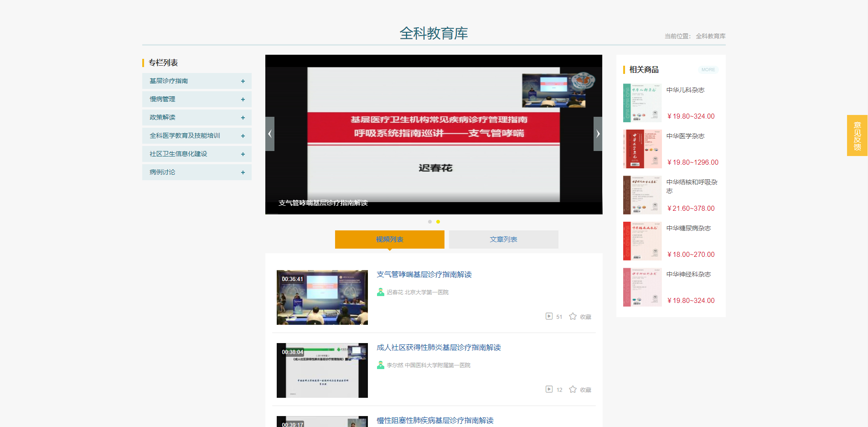Click author avatar icon beside 迟春花

pyautogui.click(x=381, y=292)
